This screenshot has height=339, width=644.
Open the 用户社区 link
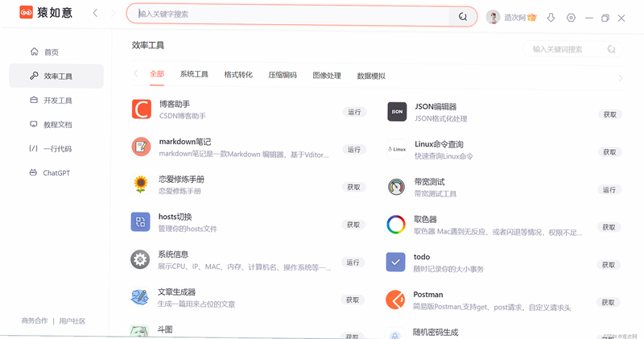(72, 321)
